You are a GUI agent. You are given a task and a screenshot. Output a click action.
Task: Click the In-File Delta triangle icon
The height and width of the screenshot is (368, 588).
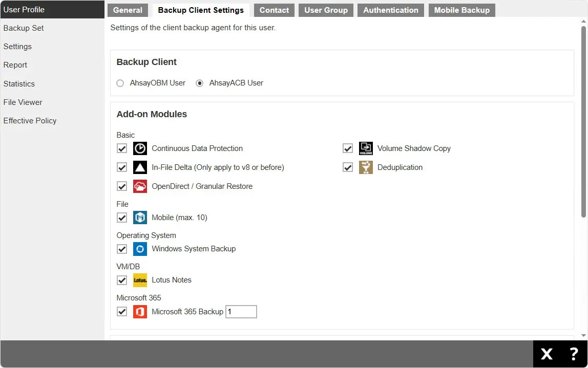coord(140,167)
